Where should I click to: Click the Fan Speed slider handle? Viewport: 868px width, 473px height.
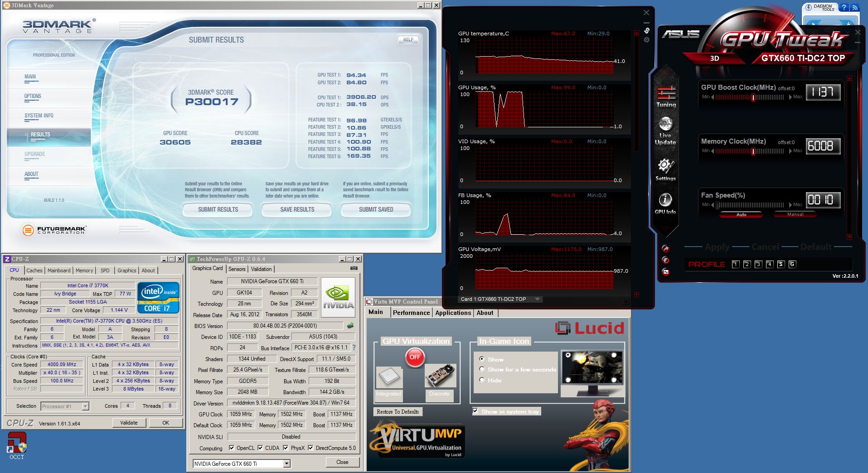click(x=718, y=205)
